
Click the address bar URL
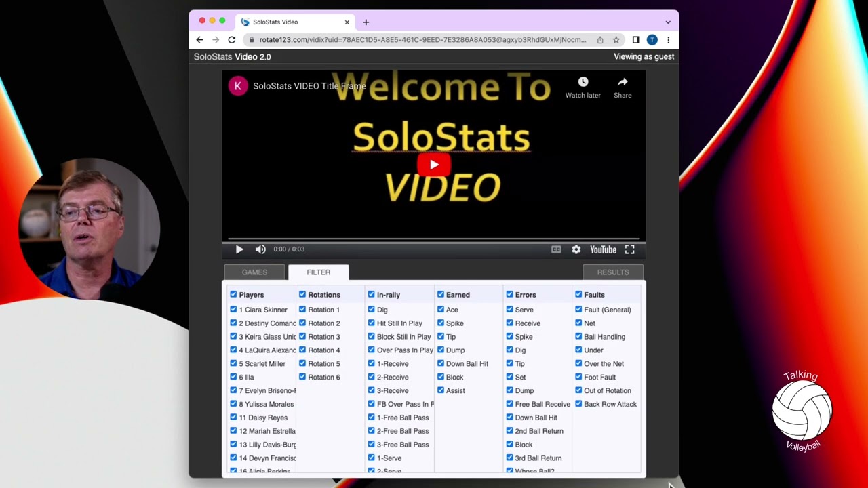pos(422,40)
